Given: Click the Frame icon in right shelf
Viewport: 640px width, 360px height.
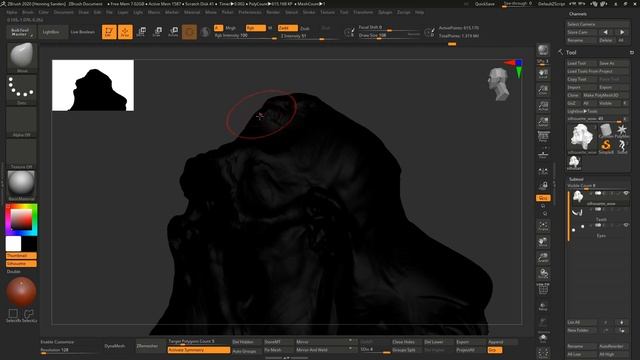Looking at the screenshot, I should point(543,226).
